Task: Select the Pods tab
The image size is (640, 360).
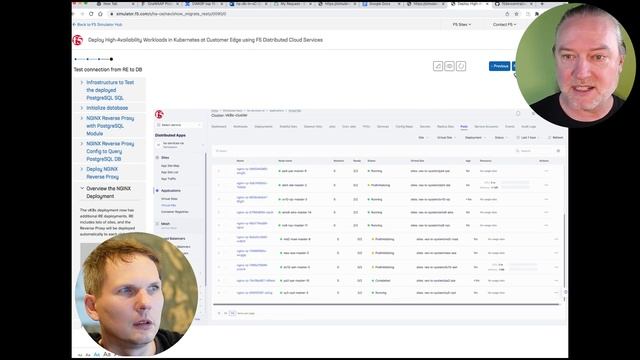Action: coord(464,127)
